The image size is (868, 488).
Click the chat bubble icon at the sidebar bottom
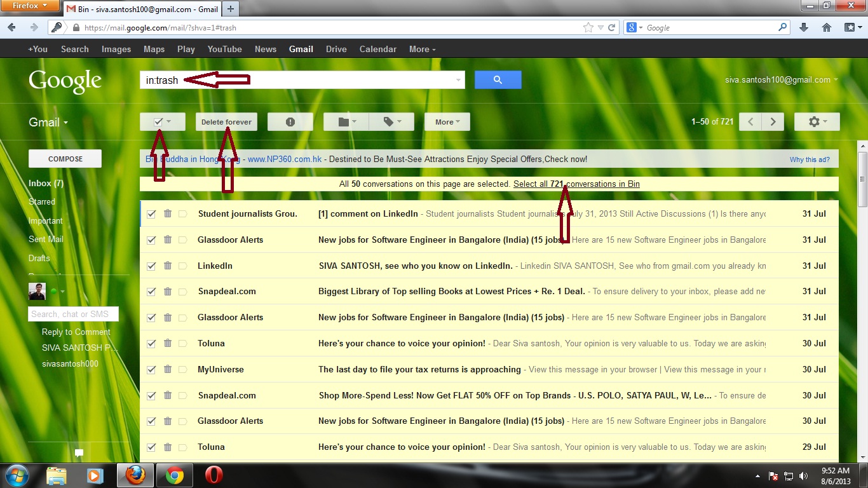click(79, 453)
